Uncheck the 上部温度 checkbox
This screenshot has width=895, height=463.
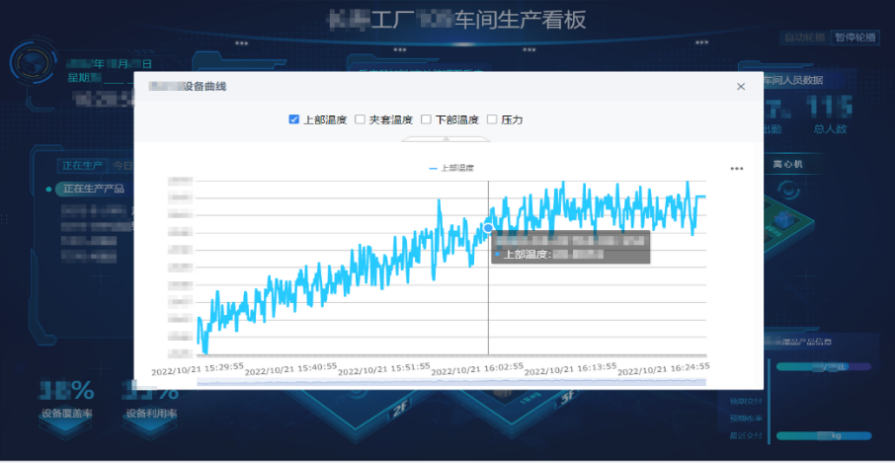[294, 119]
